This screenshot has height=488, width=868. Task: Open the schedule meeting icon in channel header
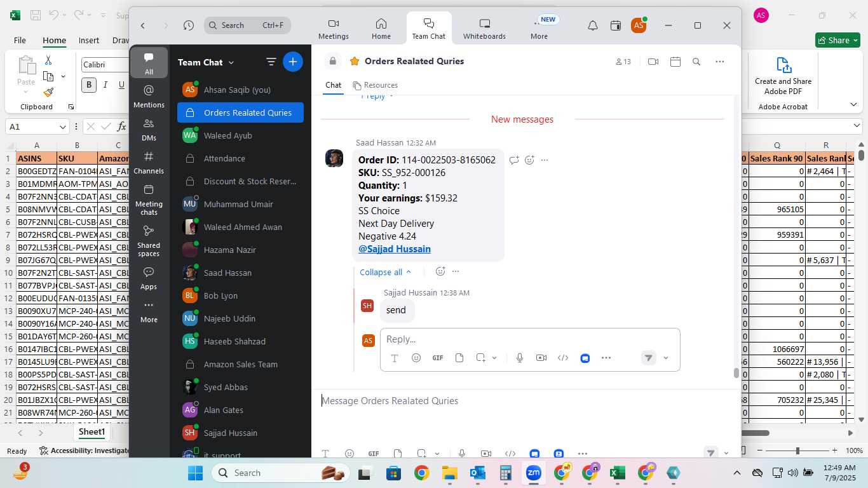(675, 62)
